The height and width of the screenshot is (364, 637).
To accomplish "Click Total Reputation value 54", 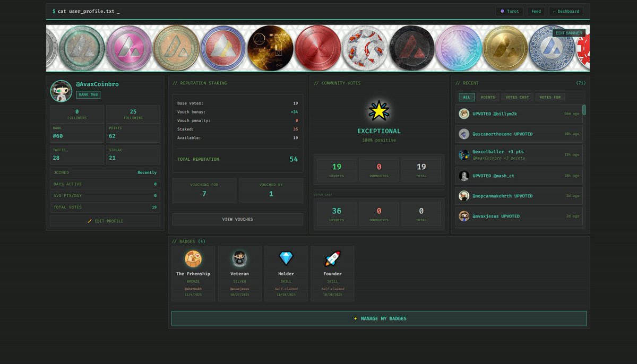I will click(x=294, y=159).
